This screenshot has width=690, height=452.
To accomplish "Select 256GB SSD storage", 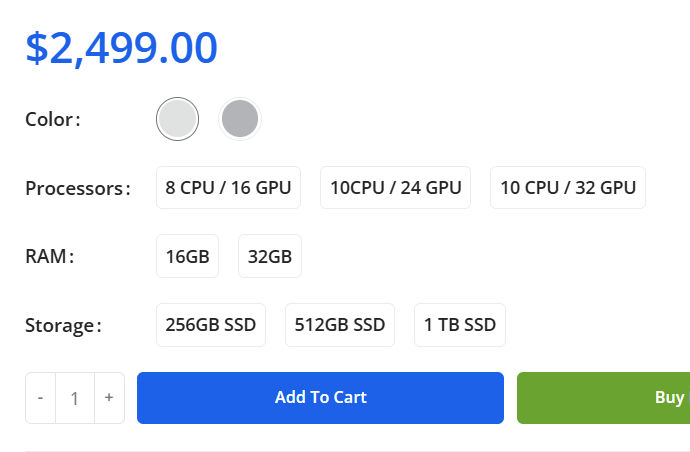I will tap(210, 325).
